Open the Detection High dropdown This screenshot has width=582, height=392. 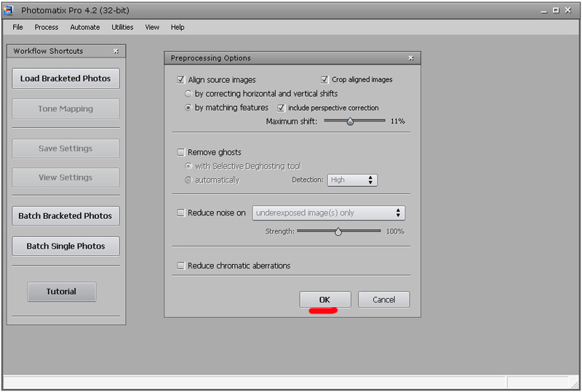pos(352,180)
